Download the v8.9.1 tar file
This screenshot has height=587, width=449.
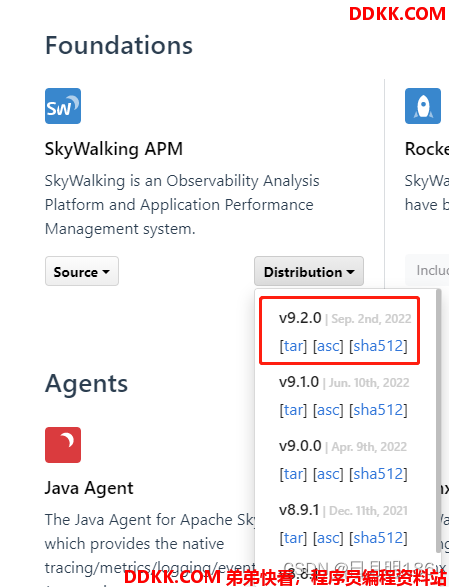[293, 538]
